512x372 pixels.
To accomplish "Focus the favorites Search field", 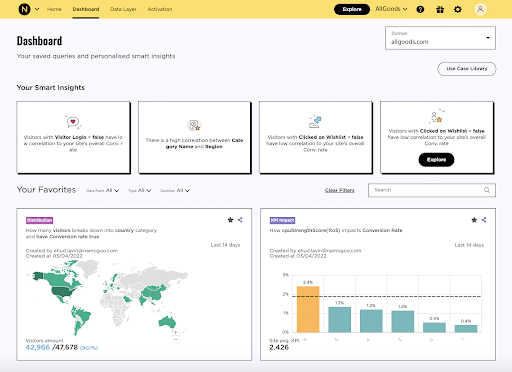I will [x=432, y=190].
